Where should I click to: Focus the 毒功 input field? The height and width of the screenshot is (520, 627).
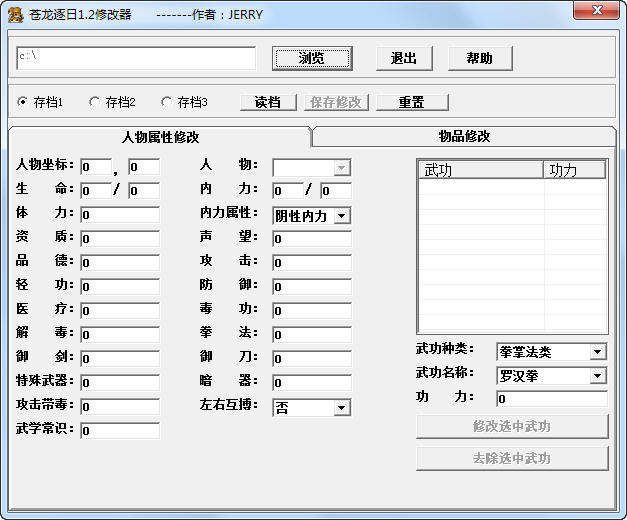[x=312, y=311]
